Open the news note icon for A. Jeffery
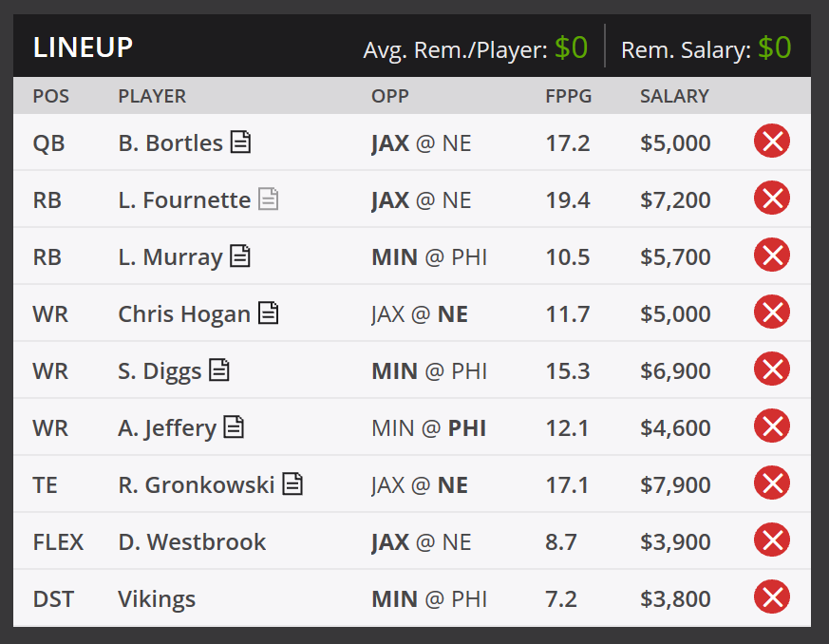This screenshot has width=829, height=644. (234, 426)
